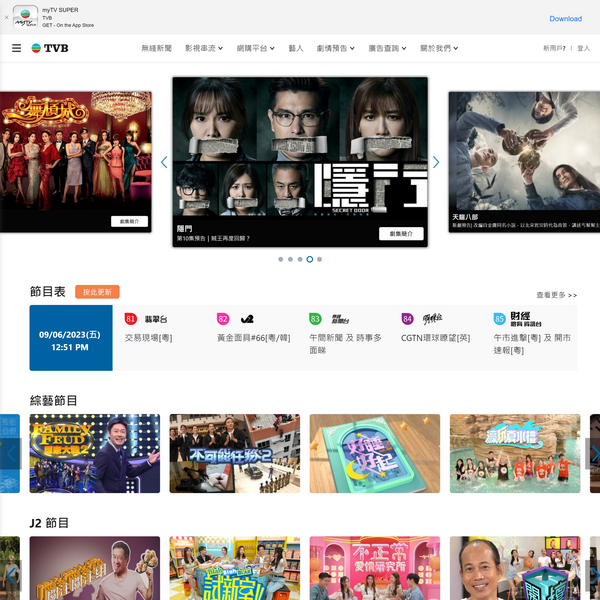
Task: Click the TVB logo
Action: tap(51, 48)
